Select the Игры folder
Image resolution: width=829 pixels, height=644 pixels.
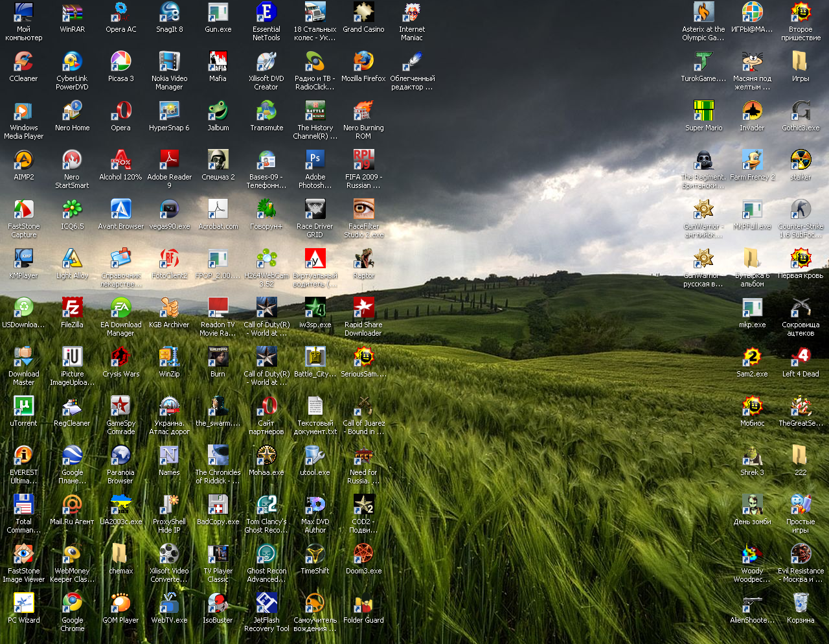coord(801,62)
